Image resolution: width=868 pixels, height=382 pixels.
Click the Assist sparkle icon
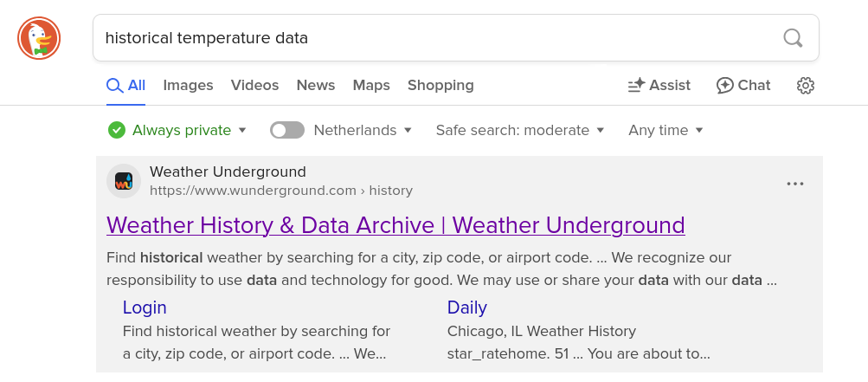coord(637,86)
